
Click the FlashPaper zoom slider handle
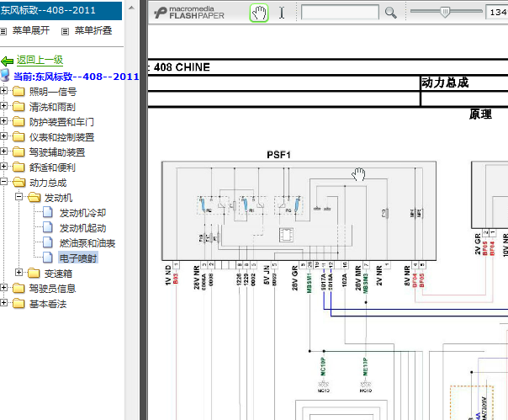click(445, 12)
